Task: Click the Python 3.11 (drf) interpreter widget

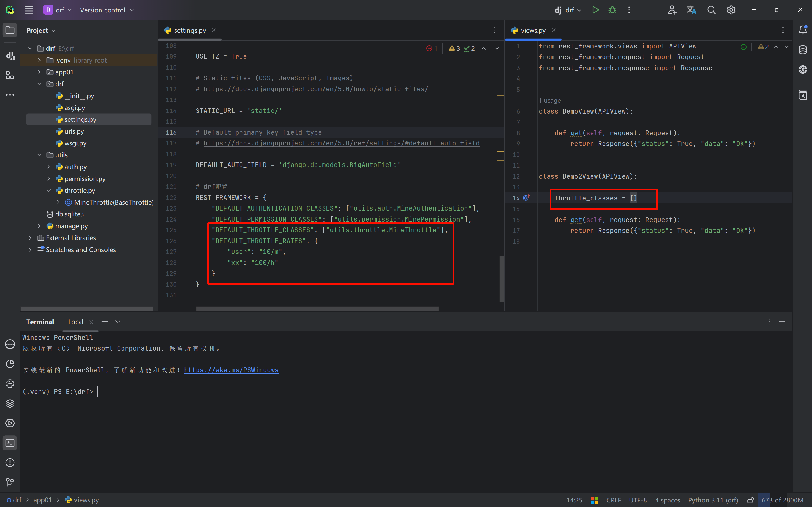Action: [x=713, y=500]
